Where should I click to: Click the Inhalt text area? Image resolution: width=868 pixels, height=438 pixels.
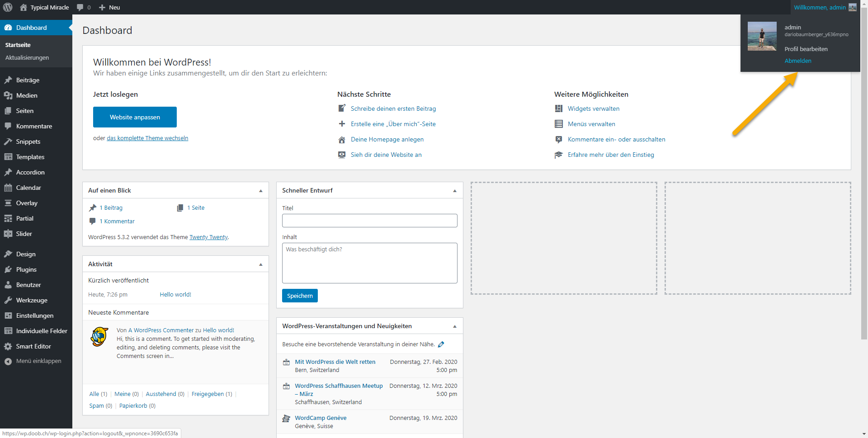370,263
